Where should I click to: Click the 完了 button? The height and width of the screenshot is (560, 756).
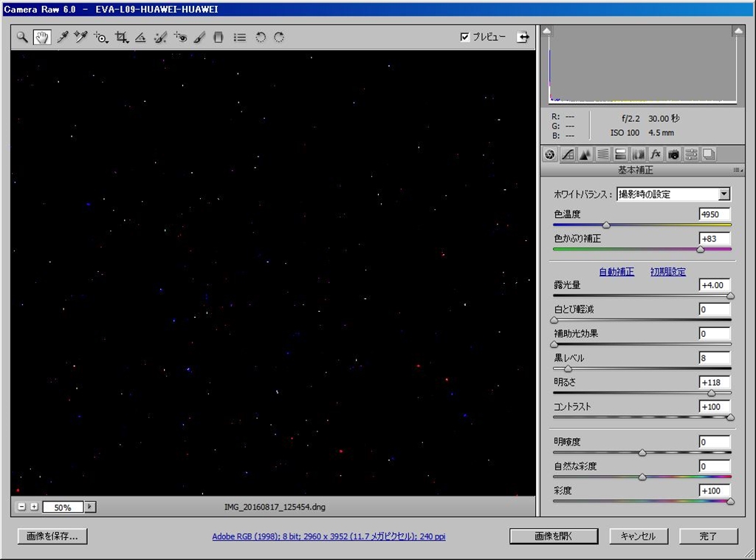pos(708,536)
